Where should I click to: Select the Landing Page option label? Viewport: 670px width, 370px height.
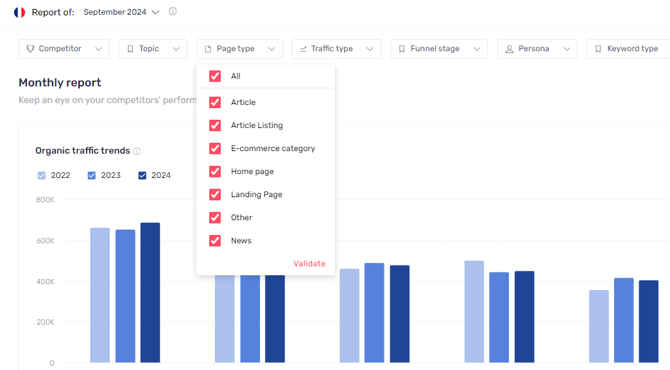(x=256, y=194)
